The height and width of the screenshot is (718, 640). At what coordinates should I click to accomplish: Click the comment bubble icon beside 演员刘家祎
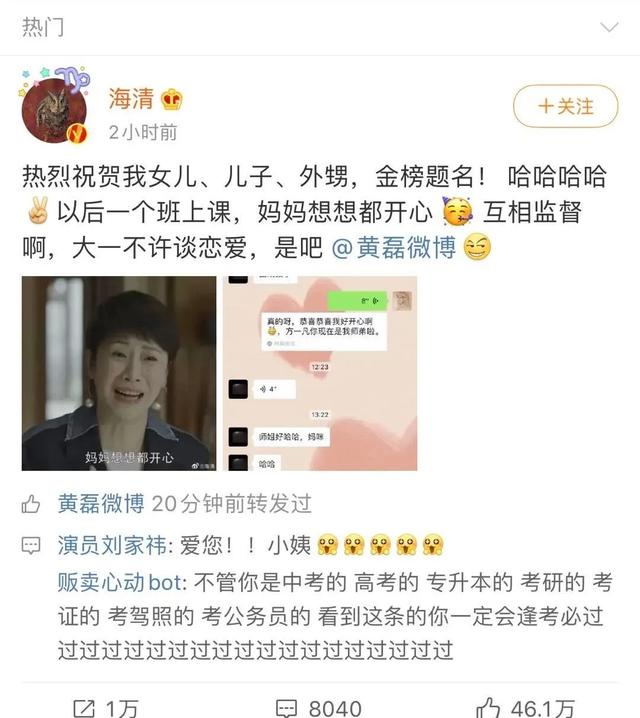[31, 545]
